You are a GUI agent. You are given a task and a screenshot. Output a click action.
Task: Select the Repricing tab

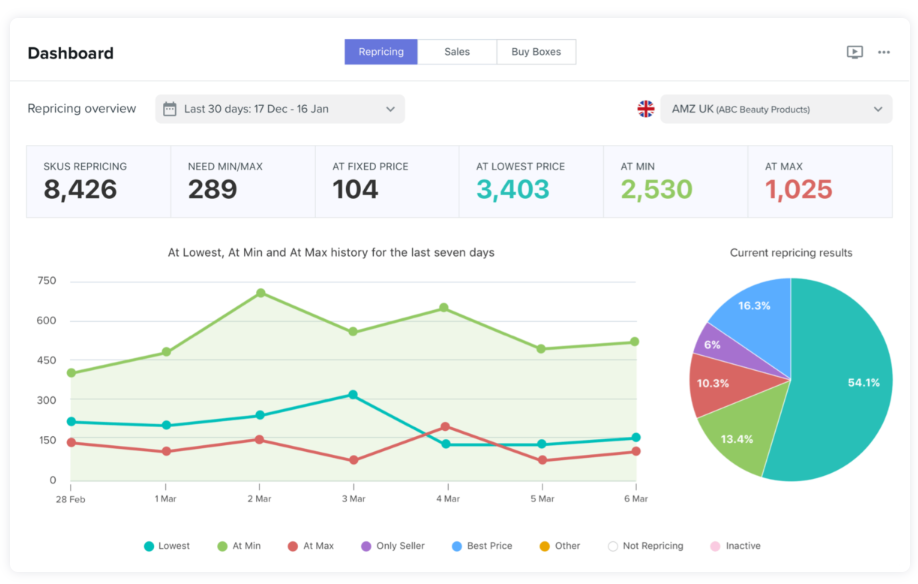[x=381, y=52]
